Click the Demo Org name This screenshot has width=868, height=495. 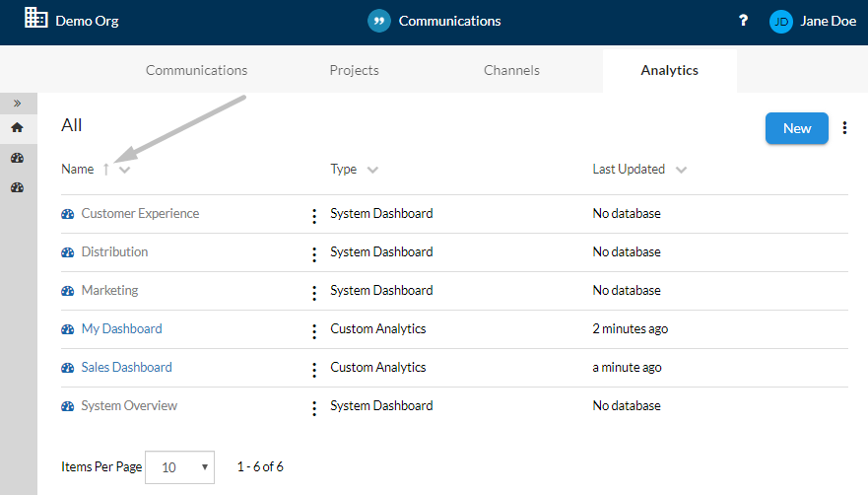click(87, 21)
